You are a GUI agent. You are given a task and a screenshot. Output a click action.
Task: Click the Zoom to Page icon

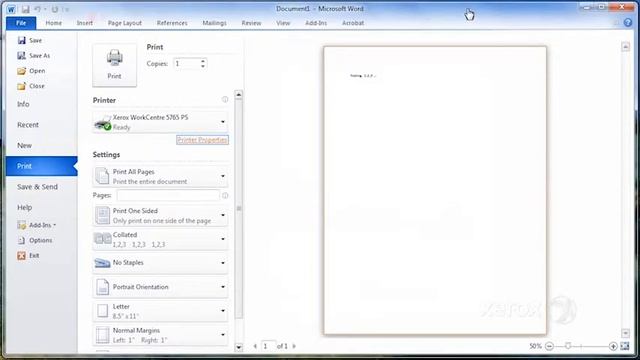(x=625, y=346)
